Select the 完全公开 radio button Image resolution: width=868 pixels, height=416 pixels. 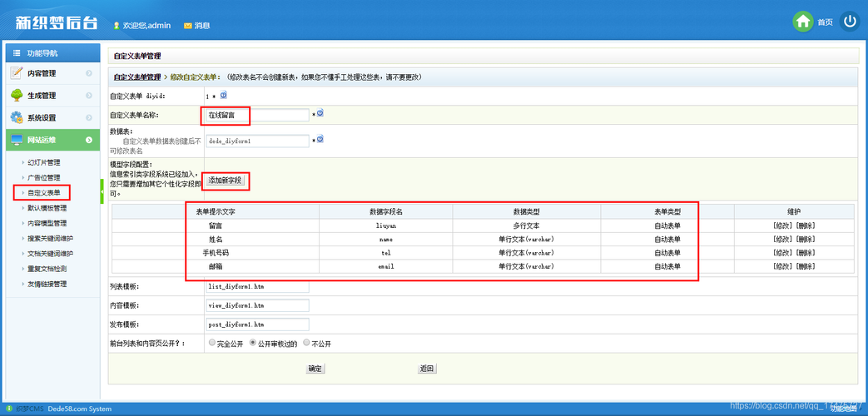[x=212, y=342]
